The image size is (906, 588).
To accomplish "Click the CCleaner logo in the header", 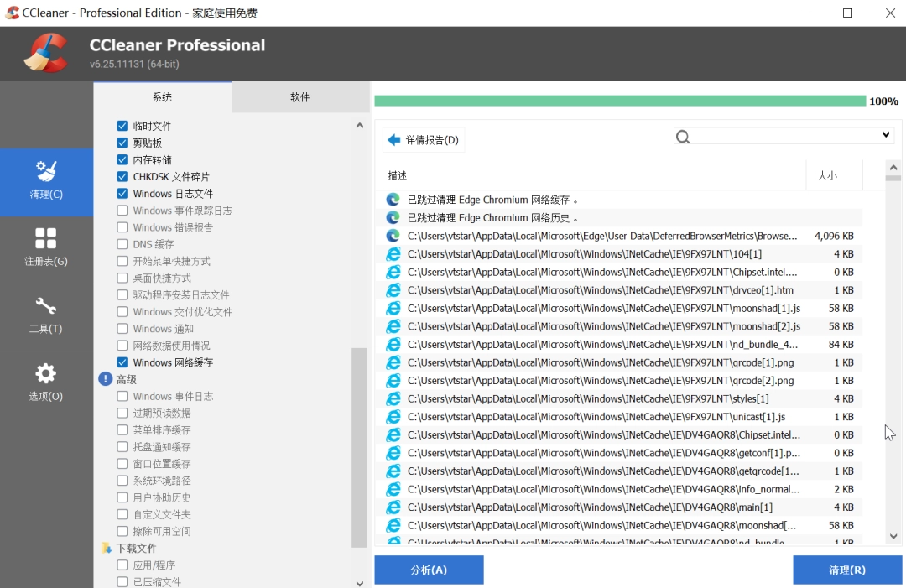I will pyautogui.click(x=48, y=52).
